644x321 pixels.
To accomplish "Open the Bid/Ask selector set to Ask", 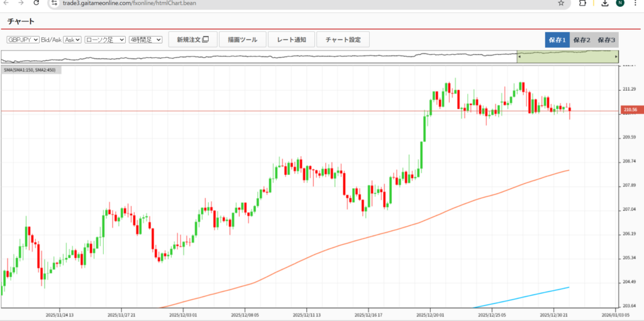I will click(72, 40).
